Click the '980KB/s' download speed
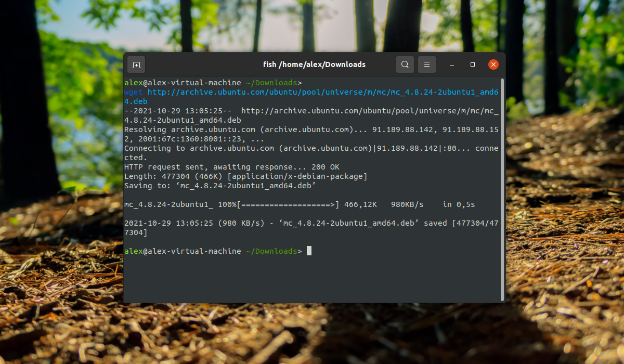 click(x=407, y=204)
